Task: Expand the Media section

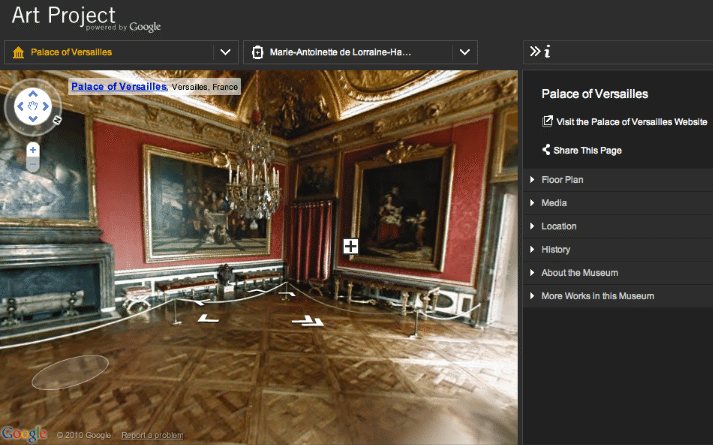Action: (618, 203)
